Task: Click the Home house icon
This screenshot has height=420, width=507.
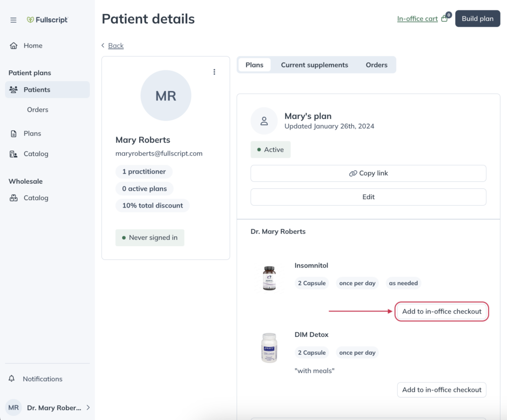Action: (x=13, y=46)
